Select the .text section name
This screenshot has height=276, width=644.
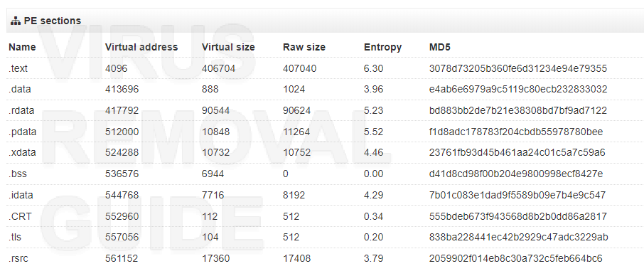(18, 68)
